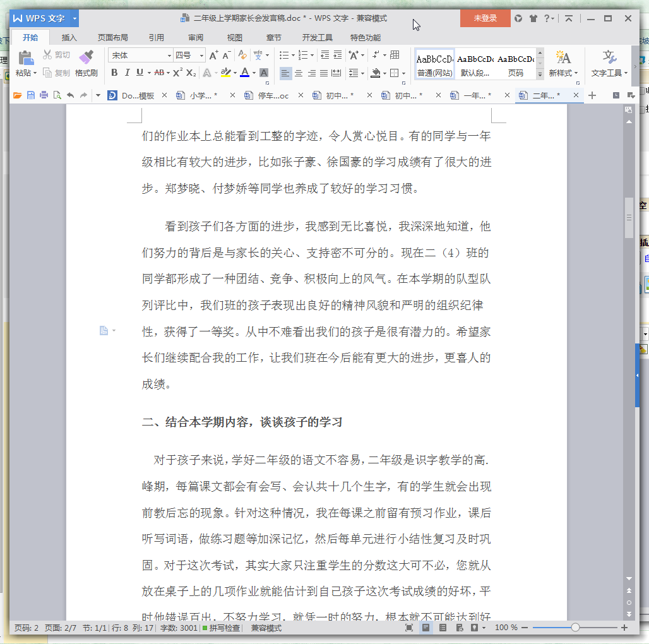Toggle 拼写检查 in status bar

pos(222,628)
